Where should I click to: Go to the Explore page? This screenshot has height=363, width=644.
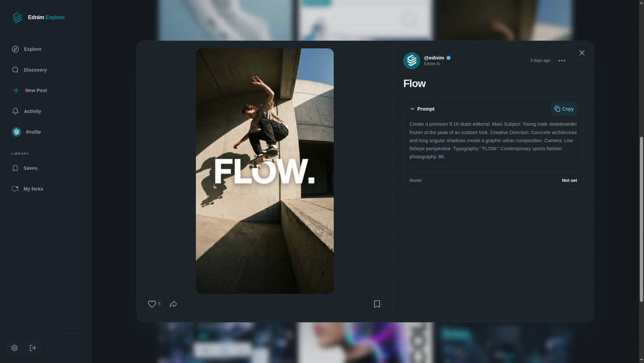(x=33, y=49)
